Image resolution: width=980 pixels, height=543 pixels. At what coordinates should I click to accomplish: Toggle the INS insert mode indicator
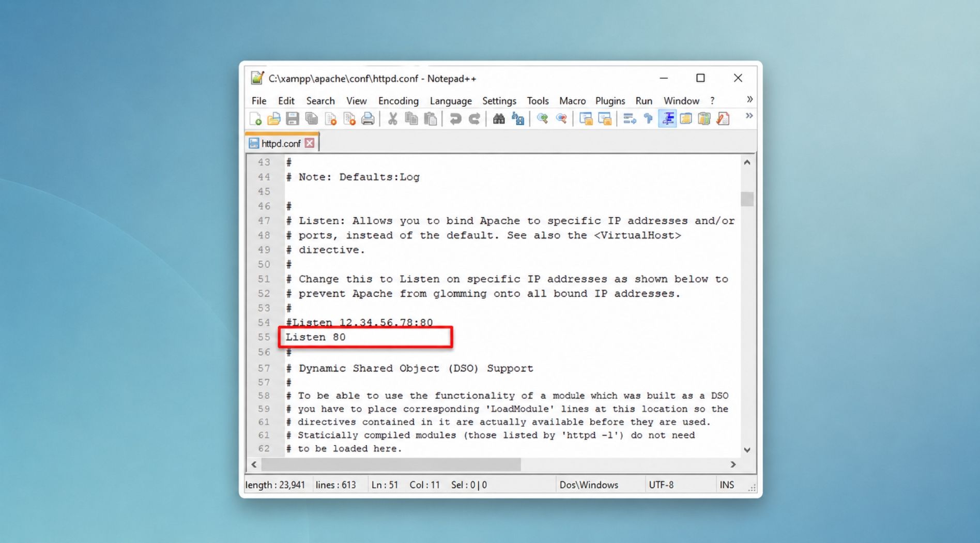(727, 485)
